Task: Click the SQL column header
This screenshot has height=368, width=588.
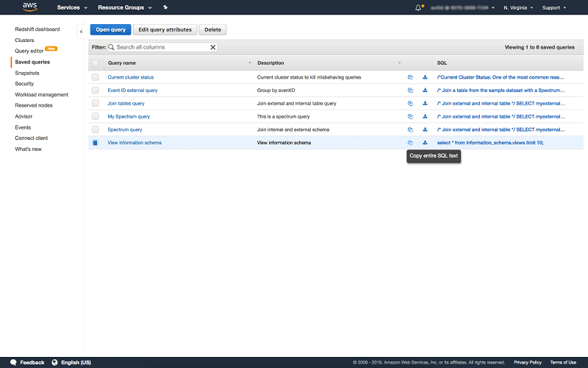Action: tap(442, 63)
